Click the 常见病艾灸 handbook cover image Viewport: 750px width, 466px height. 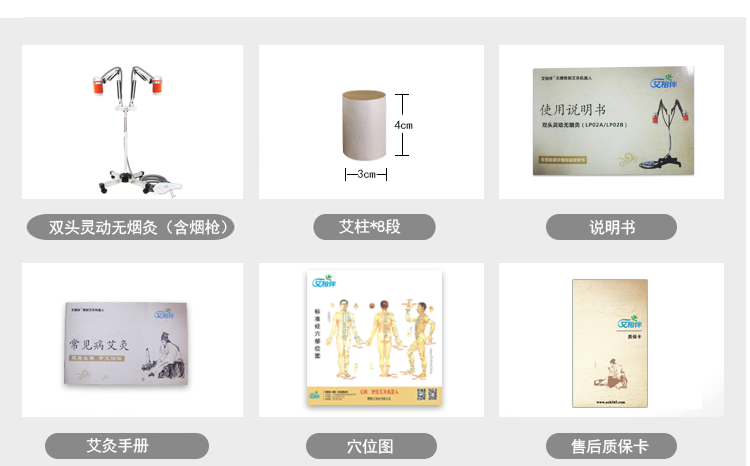pos(126,343)
